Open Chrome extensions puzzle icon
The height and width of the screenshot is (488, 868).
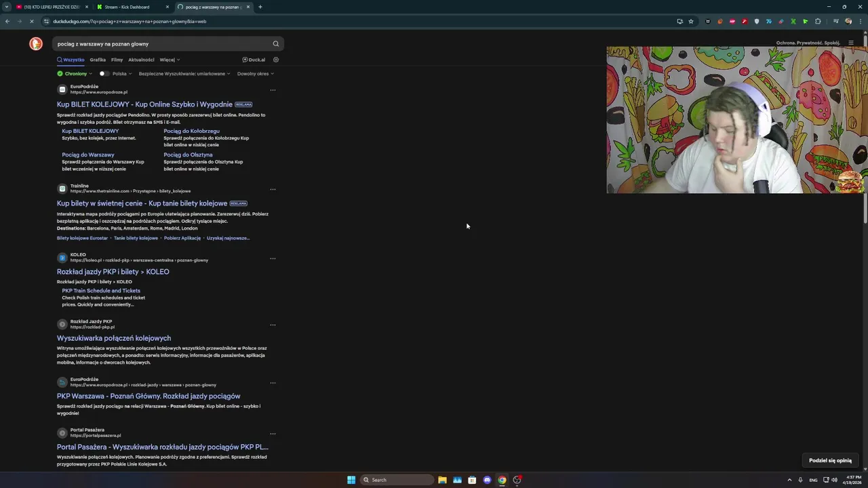point(818,21)
